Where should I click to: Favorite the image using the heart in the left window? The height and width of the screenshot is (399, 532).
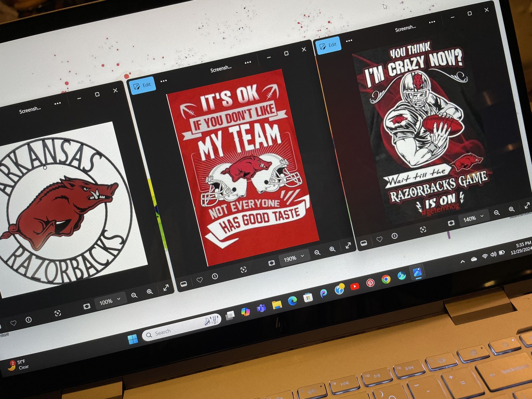coord(13,323)
